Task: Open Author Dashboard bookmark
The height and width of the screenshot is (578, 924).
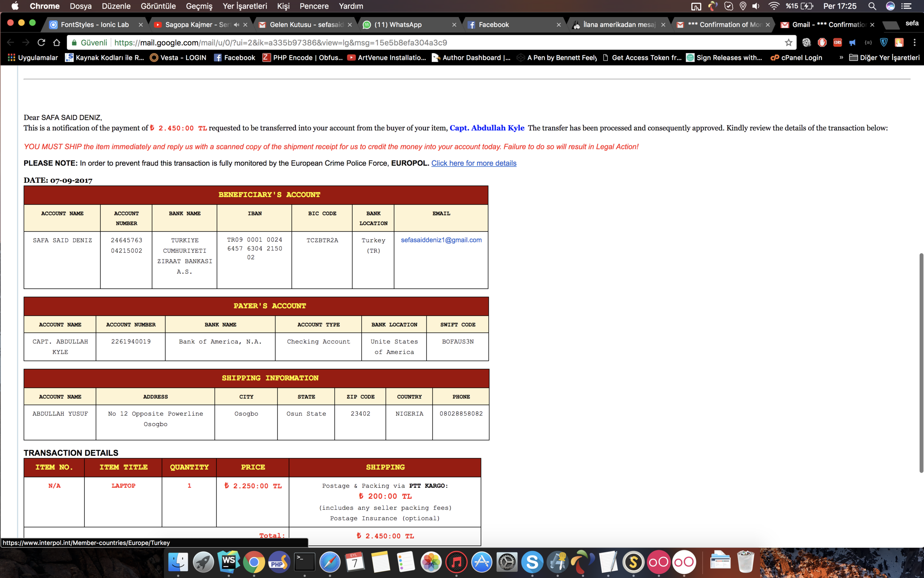Action: coord(471,58)
